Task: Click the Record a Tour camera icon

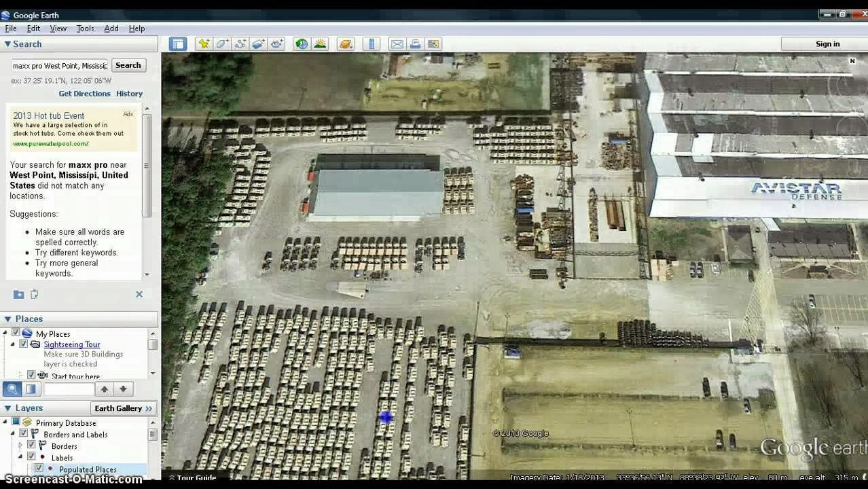Action: tap(277, 43)
